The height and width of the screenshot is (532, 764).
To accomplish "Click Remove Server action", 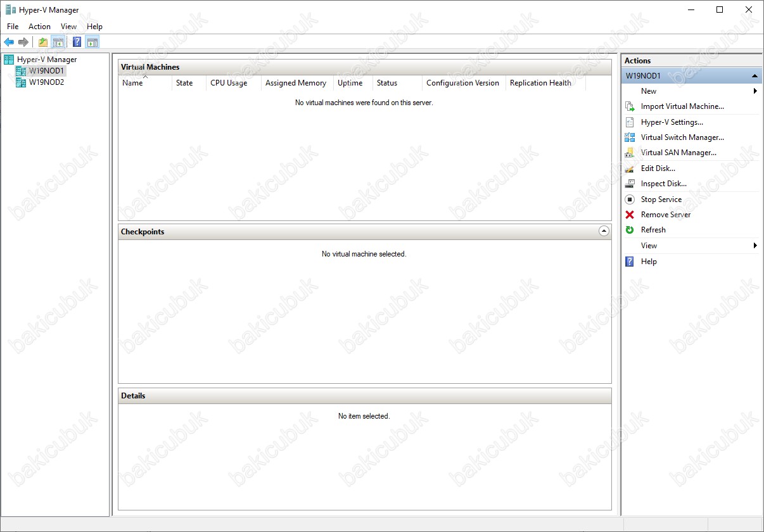I will pyautogui.click(x=666, y=215).
